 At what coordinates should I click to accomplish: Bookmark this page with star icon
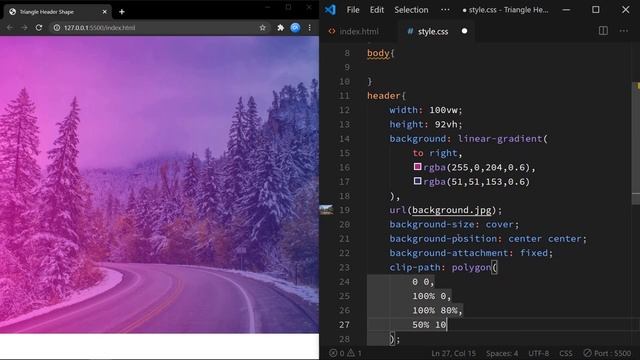click(262, 28)
